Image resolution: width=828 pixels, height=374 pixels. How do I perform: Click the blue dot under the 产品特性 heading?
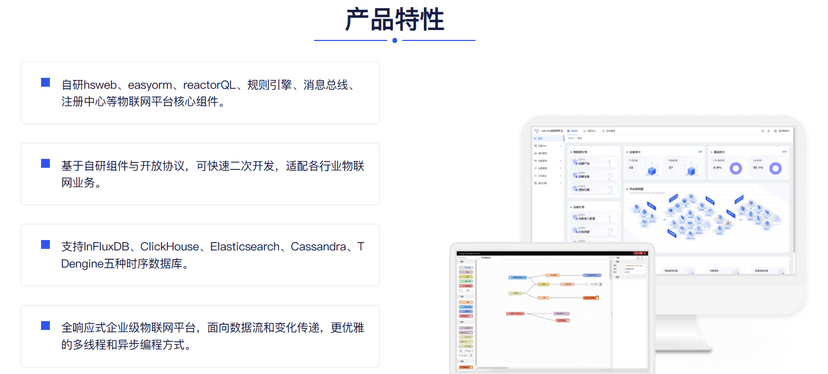[x=394, y=40]
